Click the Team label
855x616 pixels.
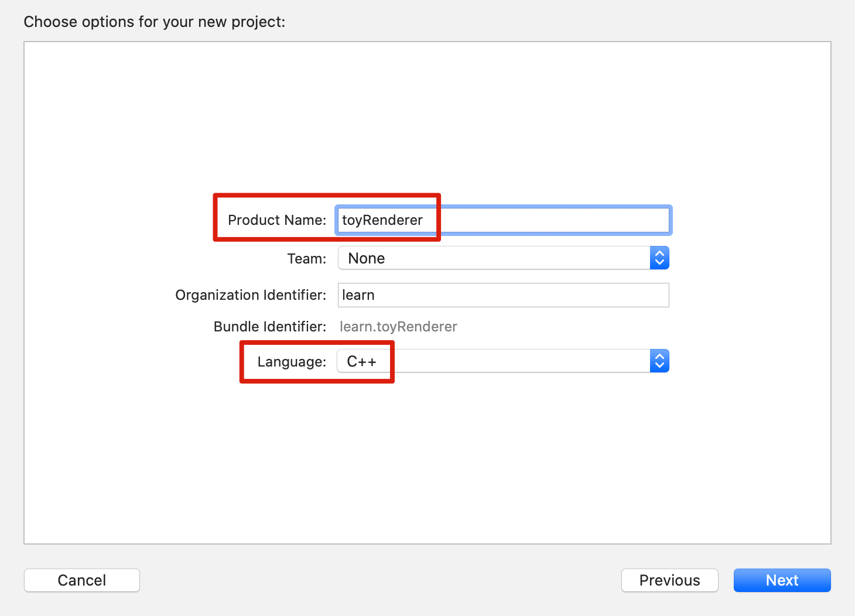[x=307, y=259]
